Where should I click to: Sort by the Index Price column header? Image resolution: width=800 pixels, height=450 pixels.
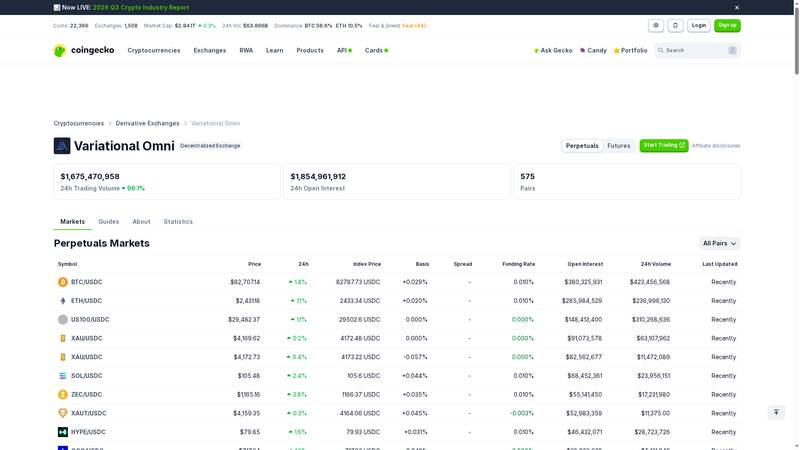click(x=367, y=264)
